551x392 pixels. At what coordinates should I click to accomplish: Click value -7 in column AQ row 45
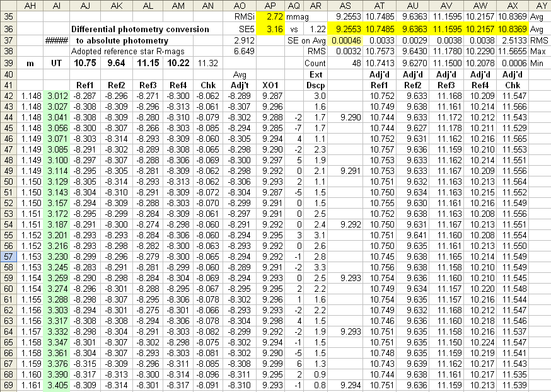tap(294, 128)
